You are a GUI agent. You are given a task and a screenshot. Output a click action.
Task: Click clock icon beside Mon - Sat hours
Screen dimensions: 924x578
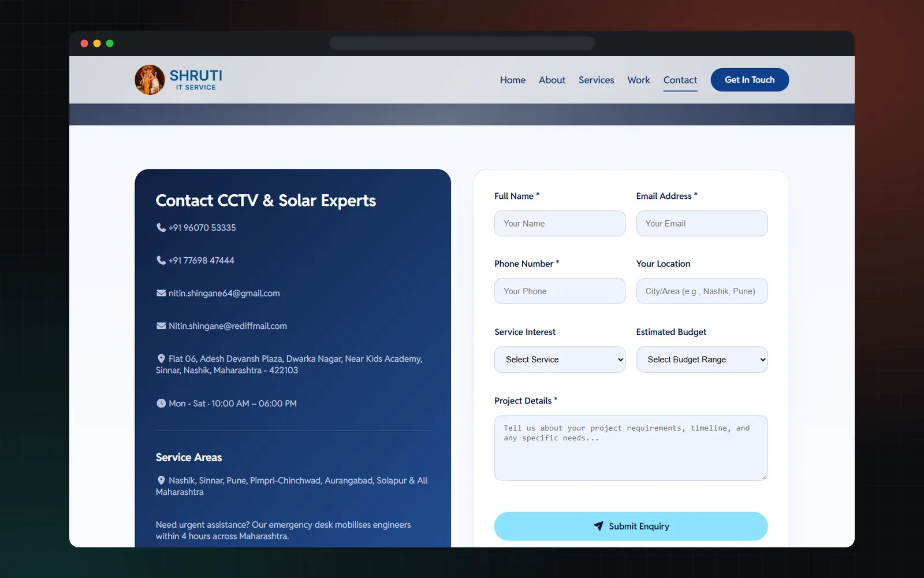(161, 403)
